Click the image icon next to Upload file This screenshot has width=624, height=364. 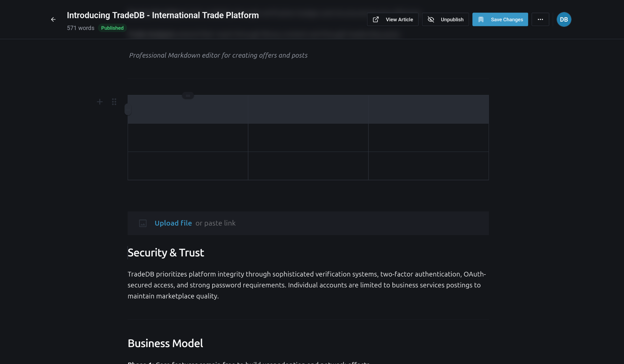tap(143, 223)
